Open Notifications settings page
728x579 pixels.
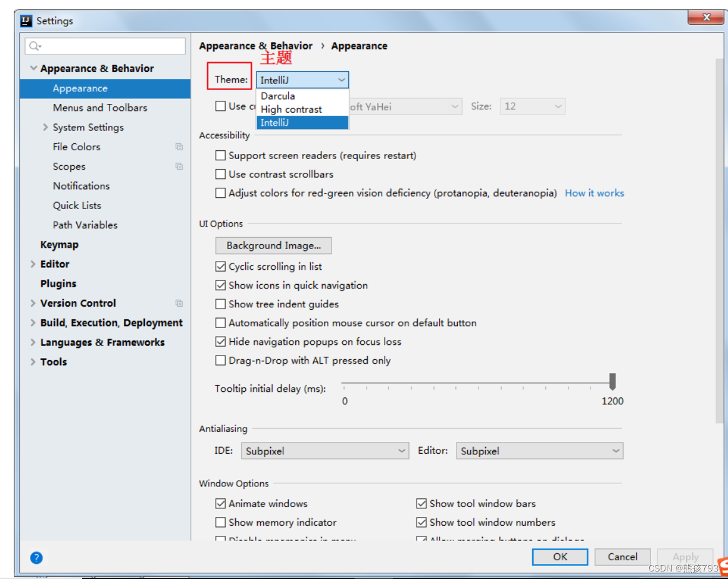point(81,186)
